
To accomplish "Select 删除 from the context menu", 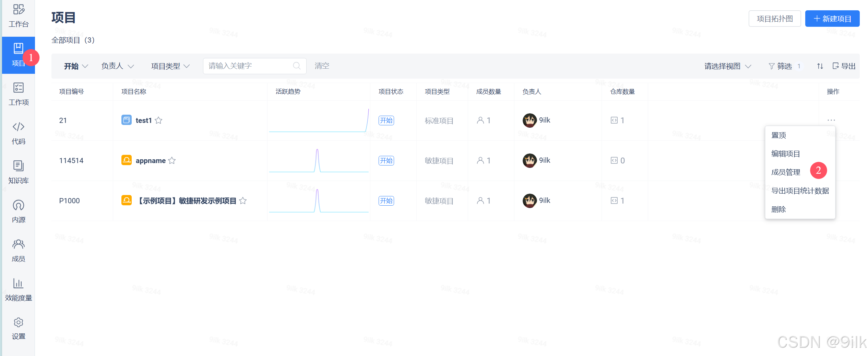I will (x=800, y=209).
